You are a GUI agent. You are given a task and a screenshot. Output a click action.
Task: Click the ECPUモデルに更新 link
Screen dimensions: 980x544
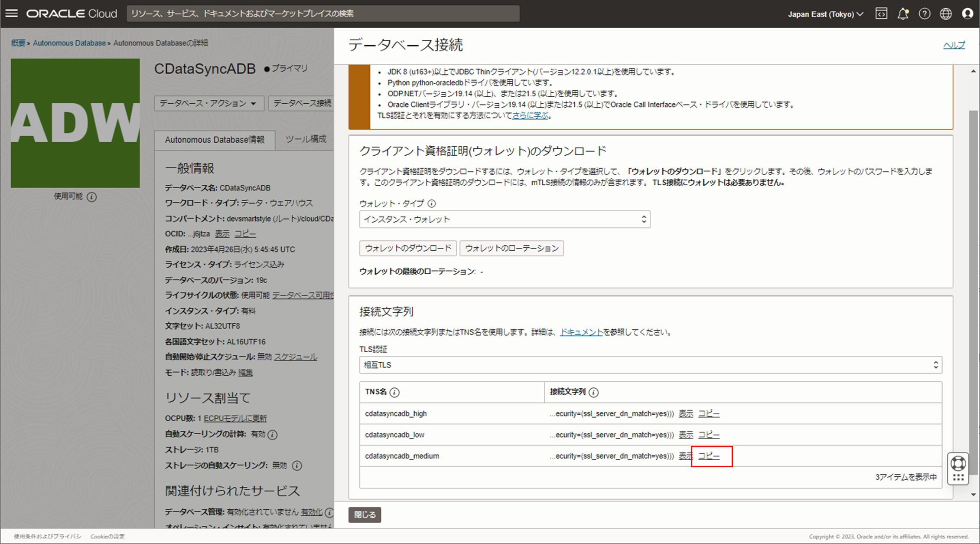[235, 419]
